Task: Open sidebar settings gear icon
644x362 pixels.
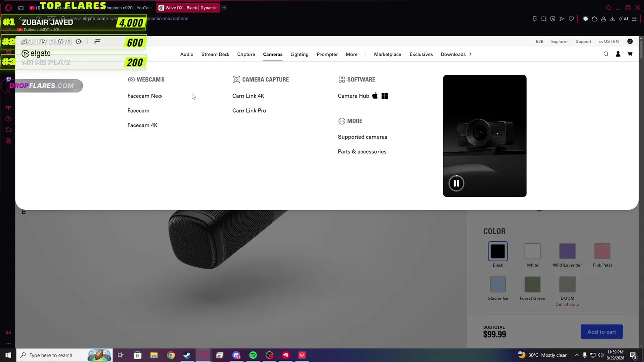Action: click(8, 141)
